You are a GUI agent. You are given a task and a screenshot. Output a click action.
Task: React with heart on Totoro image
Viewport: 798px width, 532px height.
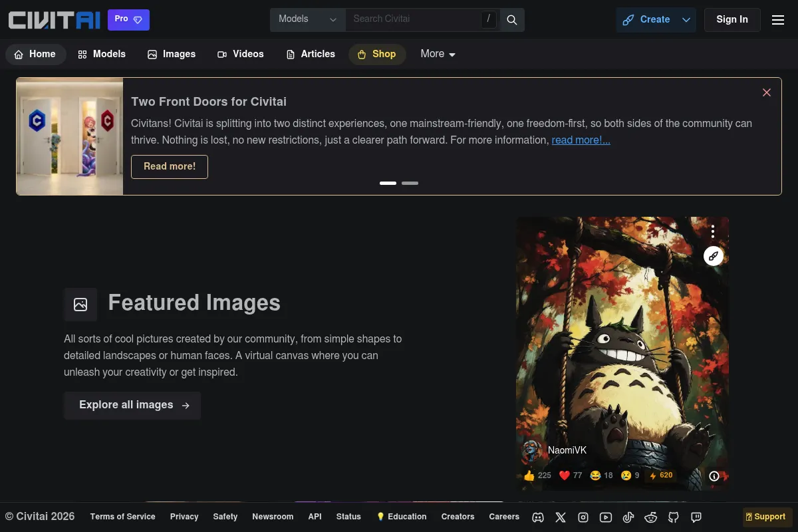571,475
